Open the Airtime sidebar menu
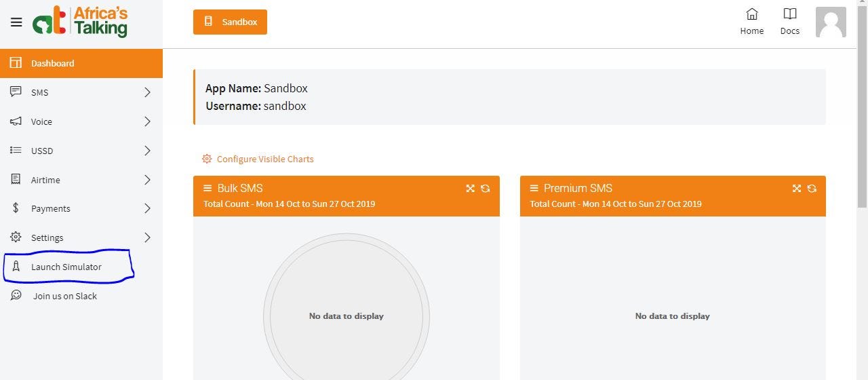The width and height of the screenshot is (868, 380). (x=81, y=180)
